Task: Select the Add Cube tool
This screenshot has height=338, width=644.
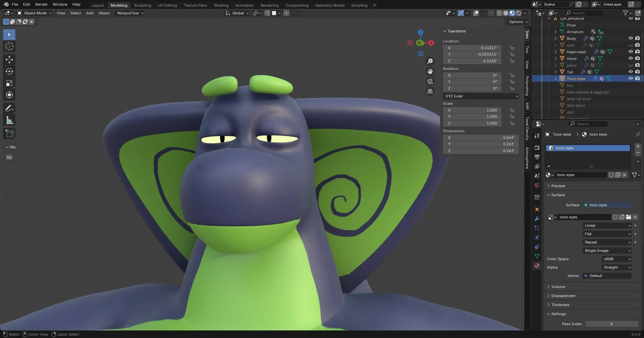Action: [x=9, y=133]
